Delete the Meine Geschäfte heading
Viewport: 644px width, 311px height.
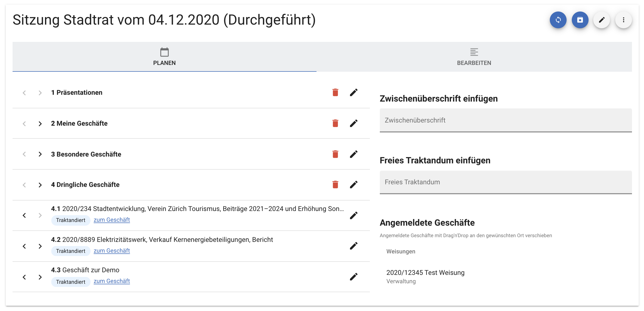[x=335, y=123]
